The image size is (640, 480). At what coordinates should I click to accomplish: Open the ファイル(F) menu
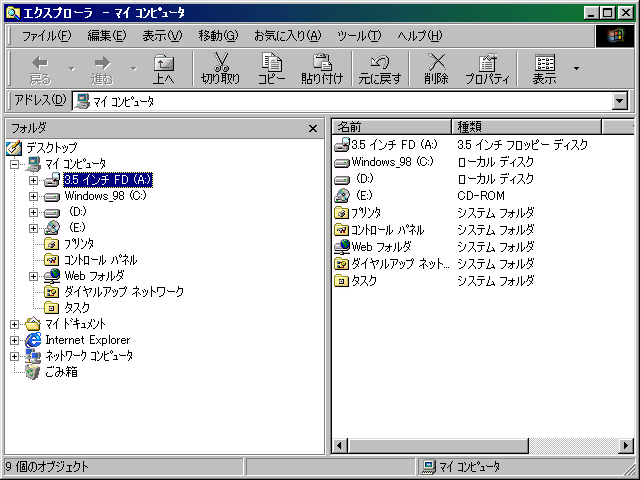pyautogui.click(x=47, y=36)
